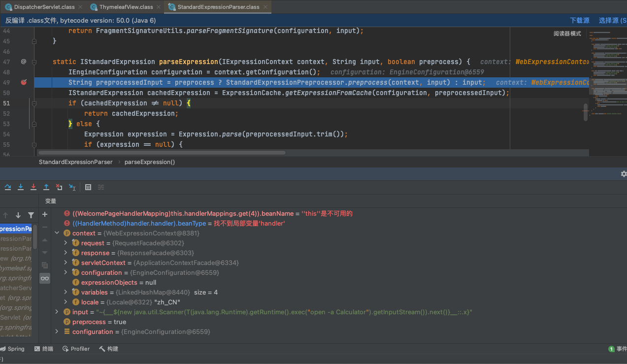The width and height of the screenshot is (627, 364).
Task: Click the Step Out debugger icon
Action: click(46, 187)
